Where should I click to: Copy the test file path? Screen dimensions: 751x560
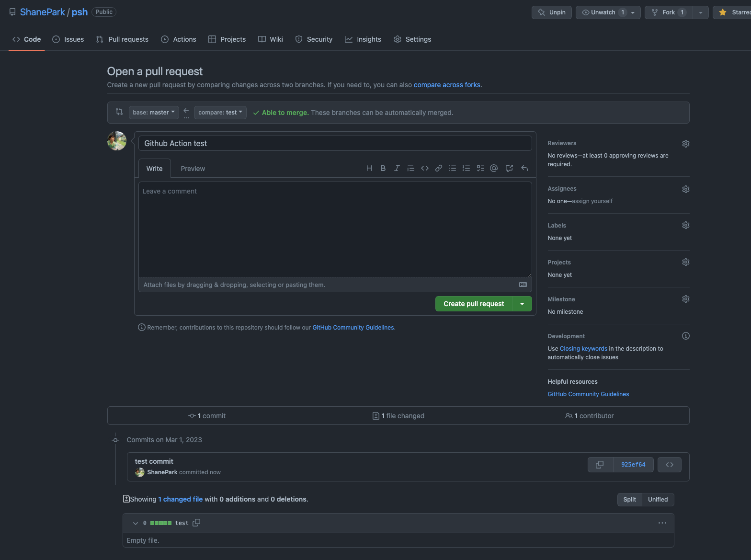click(196, 523)
